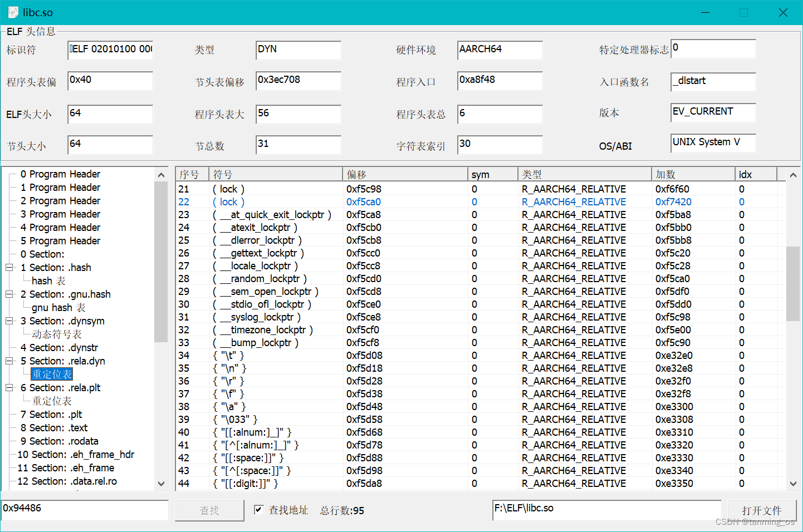Click the 偏移 column header

(405, 174)
